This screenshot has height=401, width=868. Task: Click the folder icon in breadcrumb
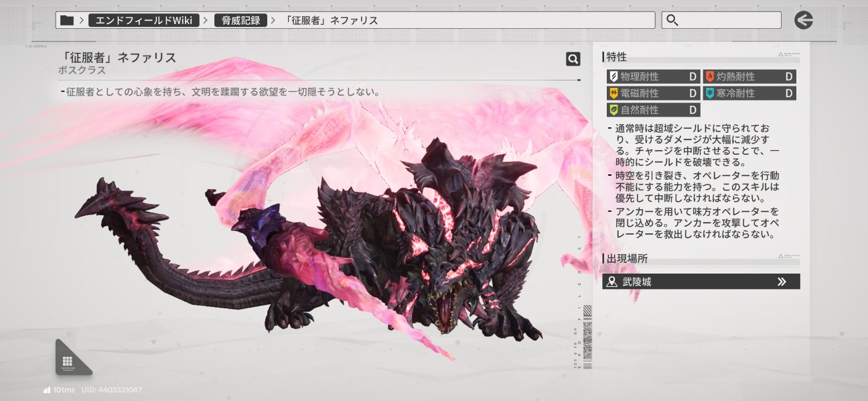pyautogui.click(x=66, y=20)
